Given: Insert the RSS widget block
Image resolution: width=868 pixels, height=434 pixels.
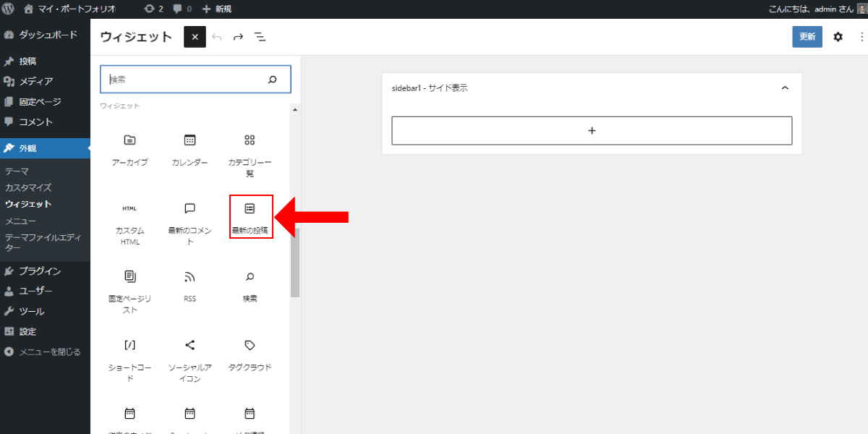Looking at the screenshot, I should click(x=190, y=287).
